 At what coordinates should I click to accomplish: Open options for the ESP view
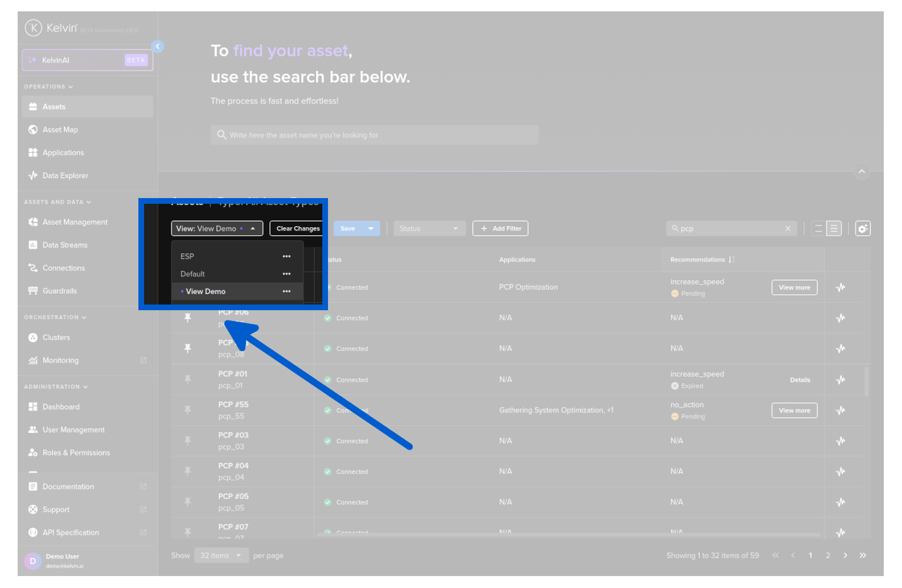coord(286,257)
